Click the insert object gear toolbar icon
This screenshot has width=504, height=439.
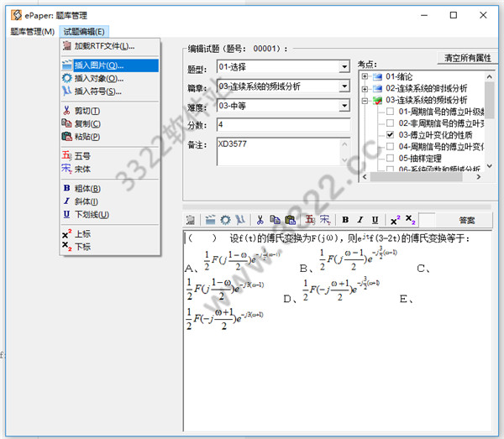225,220
